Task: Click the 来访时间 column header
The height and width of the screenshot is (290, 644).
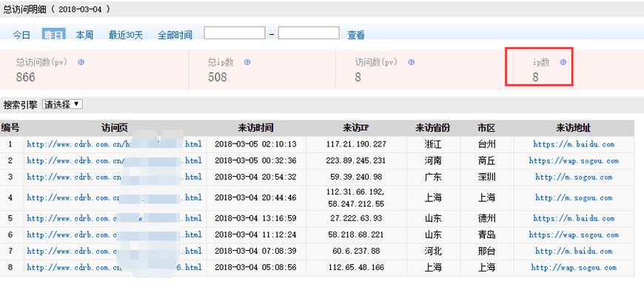Action: click(x=255, y=128)
